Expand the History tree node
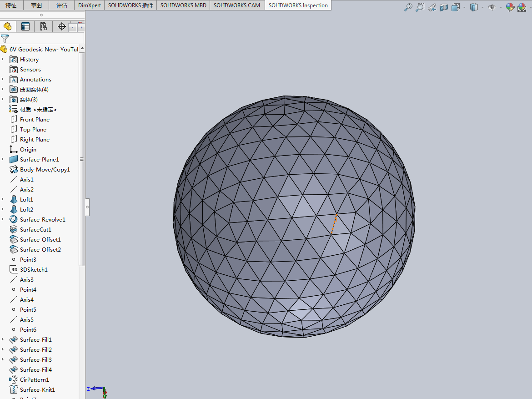This screenshot has height=399, width=532. [3, 60]
